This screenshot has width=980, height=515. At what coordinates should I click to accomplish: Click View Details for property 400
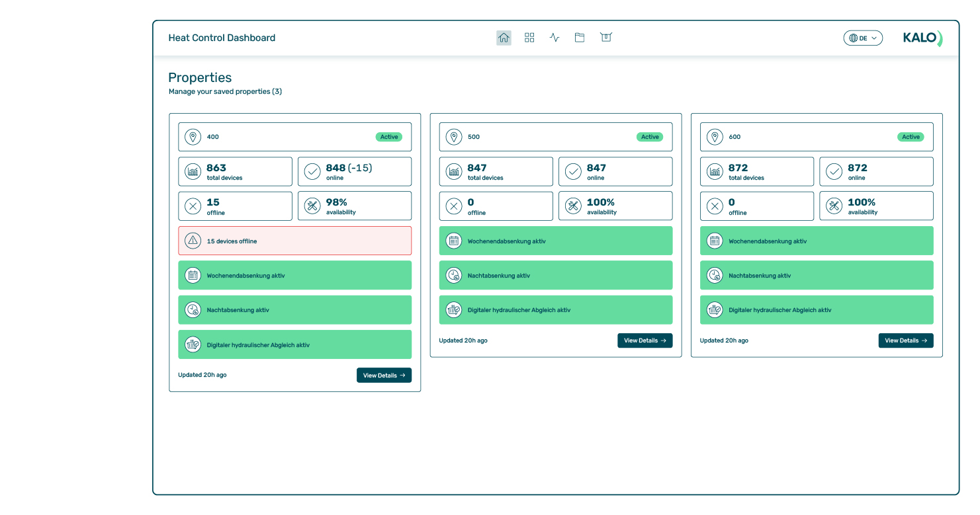pos(384,376)
